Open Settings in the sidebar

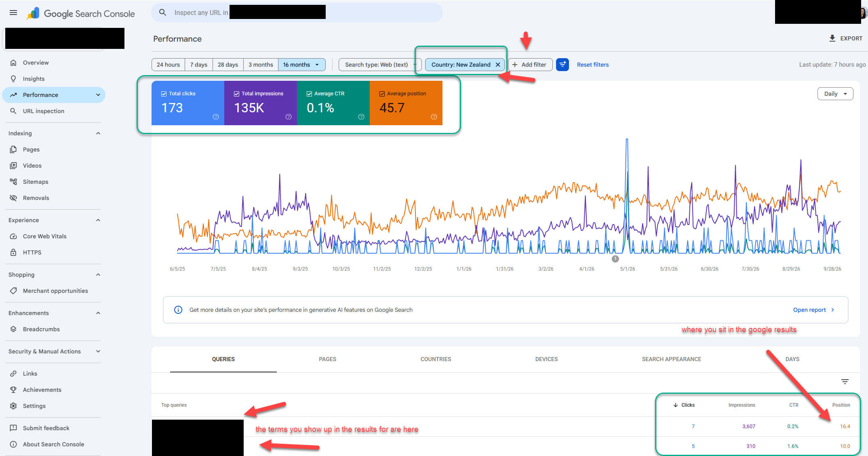point(34,406)
